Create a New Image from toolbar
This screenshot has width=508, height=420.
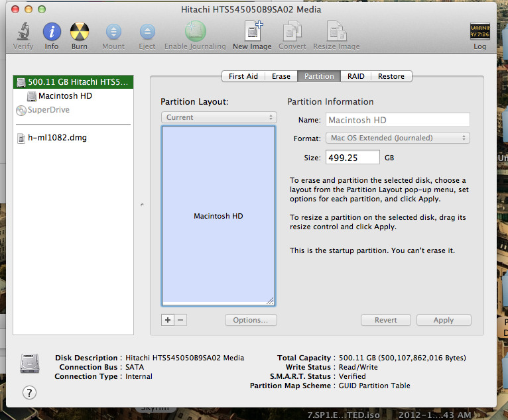pos(253,31)
